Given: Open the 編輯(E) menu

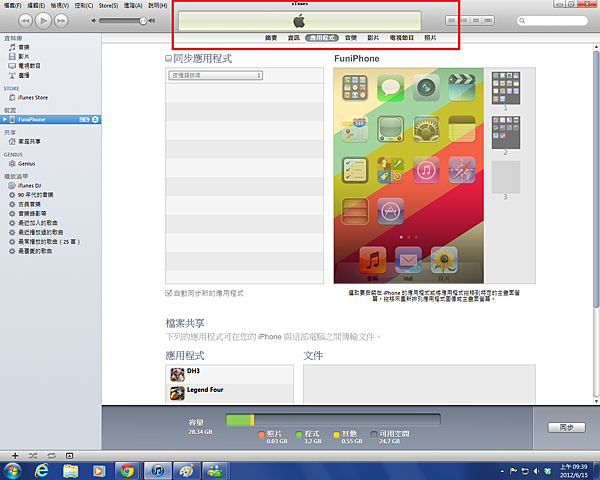Looking at the screenshot, I should [x=36, y=6].
